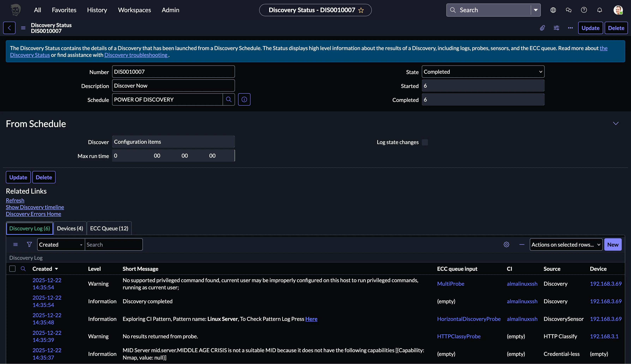
Task: Open the help question mark icon
Action: tap(584, 10)
